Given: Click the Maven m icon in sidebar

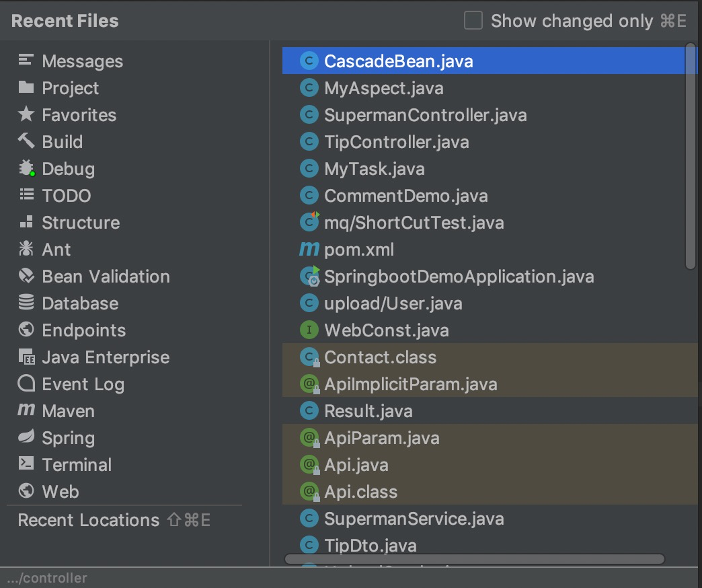Looking at the screenshot, I should pyautogui.click(x=26, y=410).
